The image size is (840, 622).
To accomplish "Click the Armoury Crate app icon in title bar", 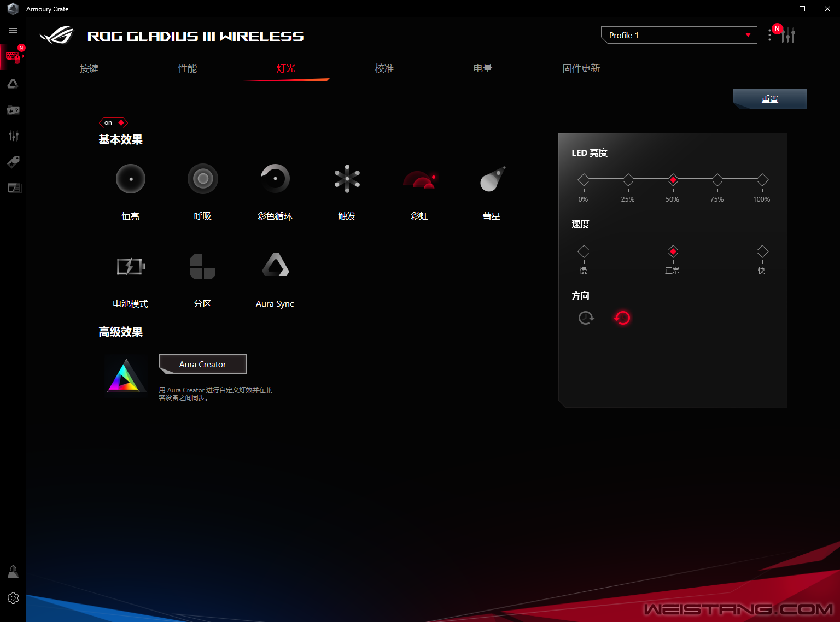I will pyautogui.click(x=13, y=9).
